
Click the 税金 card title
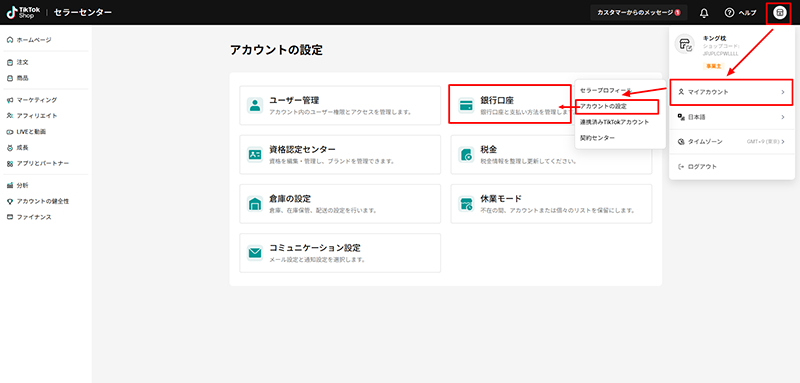point(489,149)
